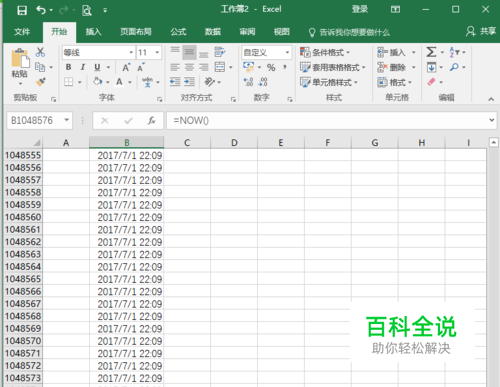
Task: Click the Insert Function fx icon
Action: (x=152, y=120)
